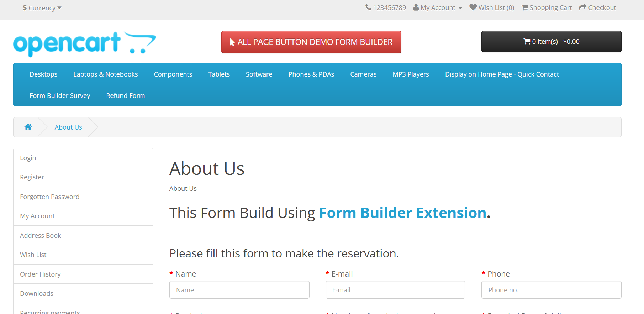Select the Refund Form menu item
The width and height of the screenshot is (644, 314).
(x=125, y=95)
